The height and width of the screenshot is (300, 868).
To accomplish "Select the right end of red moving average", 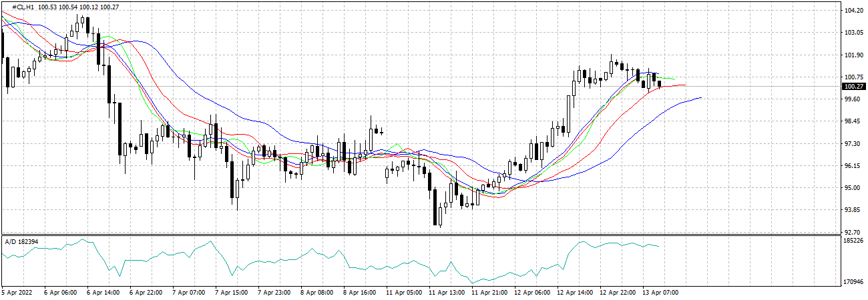I will pos(685,85).
